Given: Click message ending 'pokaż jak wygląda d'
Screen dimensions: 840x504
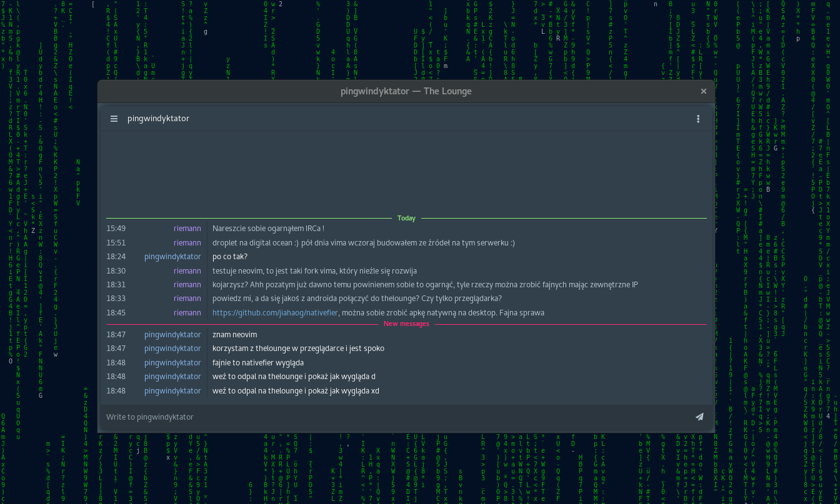Looking at the screenshot, I should pos(294,377).
